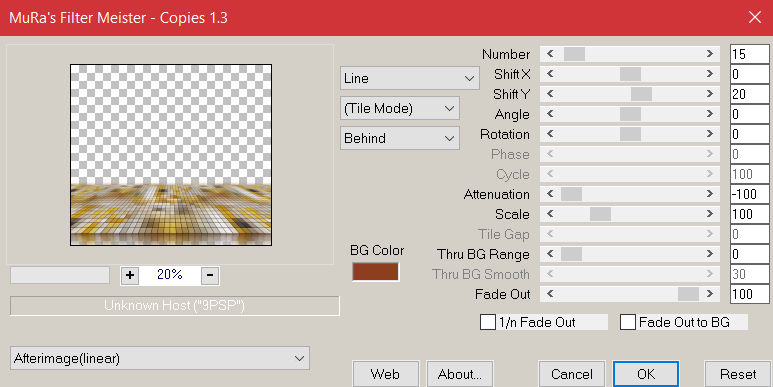Click the Rotation value input field
This screenshot has height=387, width=773.
click(749, 134)
